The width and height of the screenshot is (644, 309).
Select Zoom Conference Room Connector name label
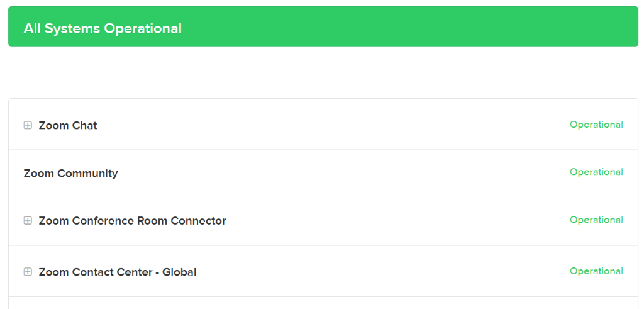point(132,221)
